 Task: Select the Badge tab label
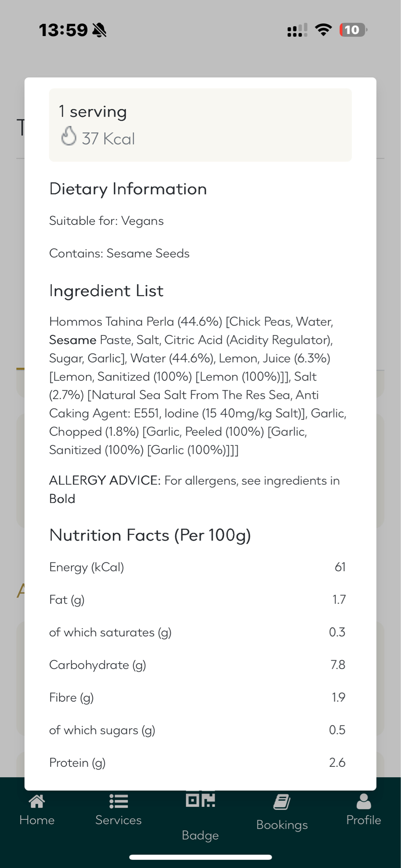click(200, 835)
